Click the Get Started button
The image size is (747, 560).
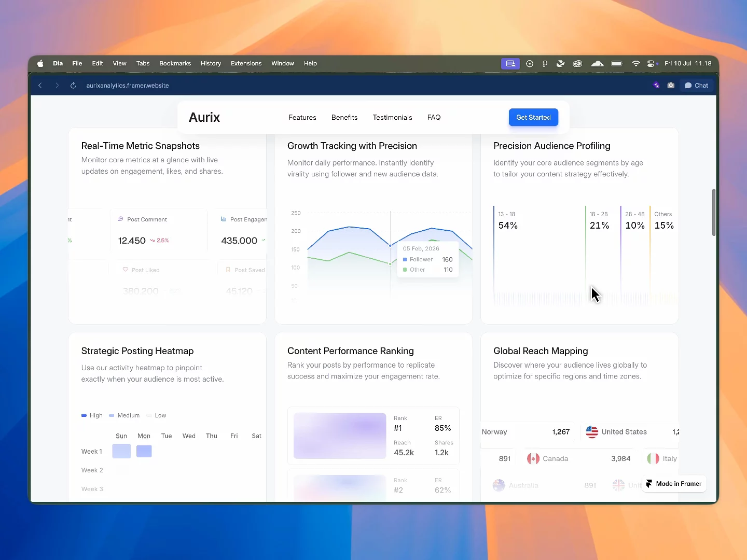pyautogui.click(x=533, y=118)
